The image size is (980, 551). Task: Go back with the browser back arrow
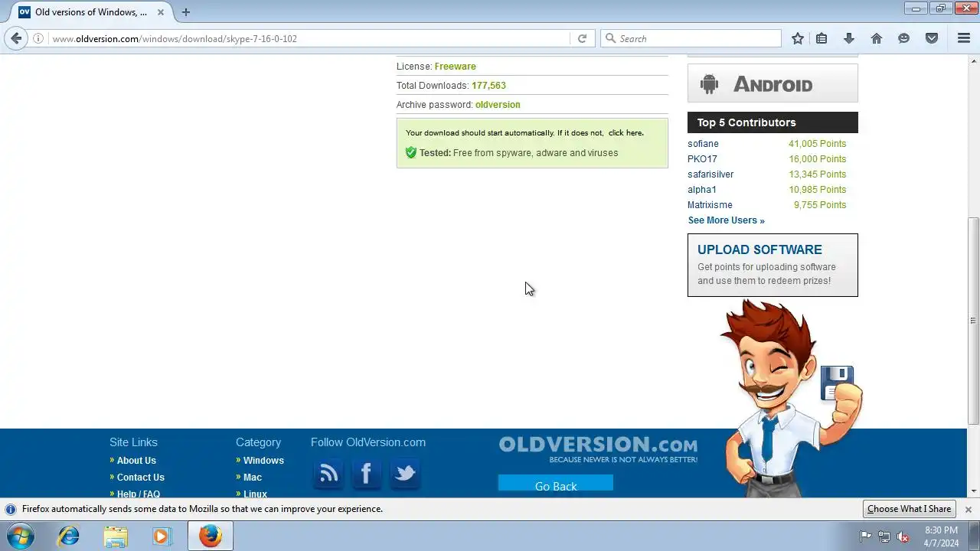(x=16, y=38)
